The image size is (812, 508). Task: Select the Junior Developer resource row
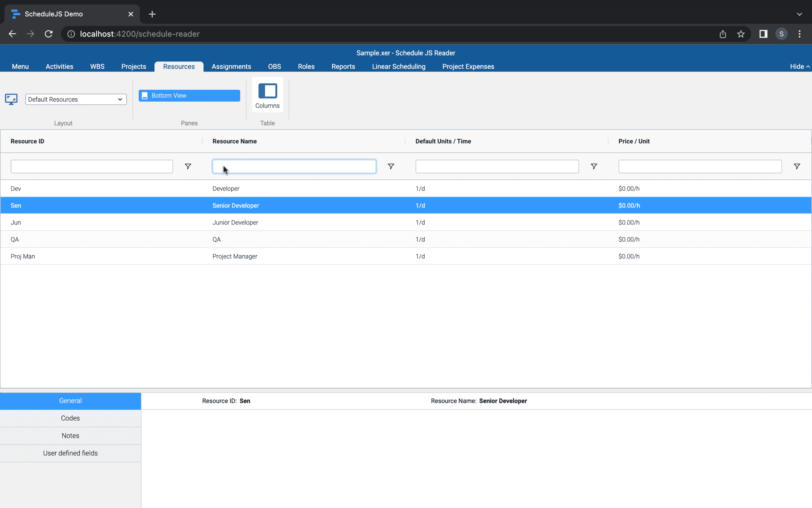click(235, 222)
